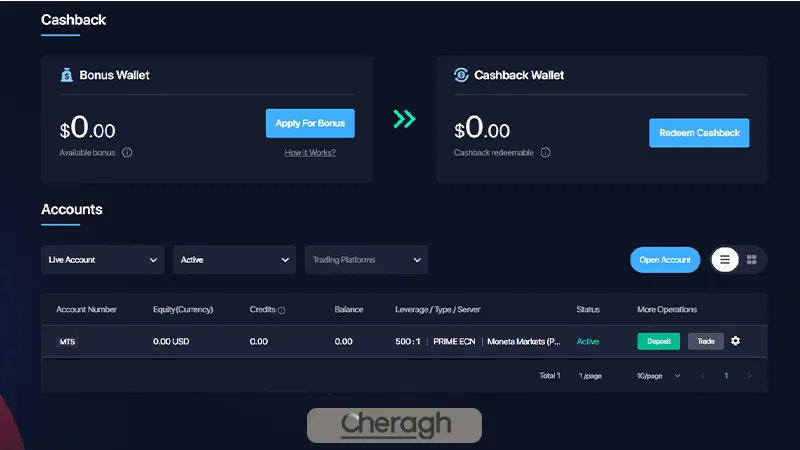This screenshot has width=800, height=450.
Task: Click the 0.00 USD equity value
Action: coord(171,341)
